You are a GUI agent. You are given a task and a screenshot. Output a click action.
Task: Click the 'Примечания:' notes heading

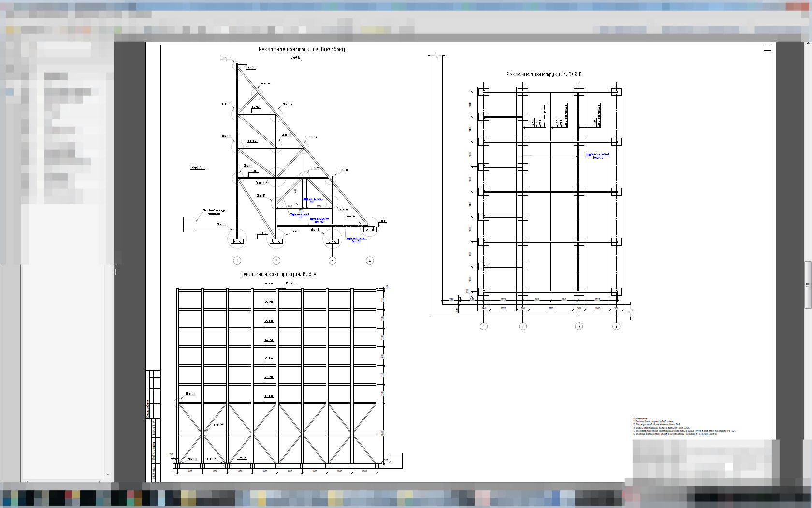point(640,418)
